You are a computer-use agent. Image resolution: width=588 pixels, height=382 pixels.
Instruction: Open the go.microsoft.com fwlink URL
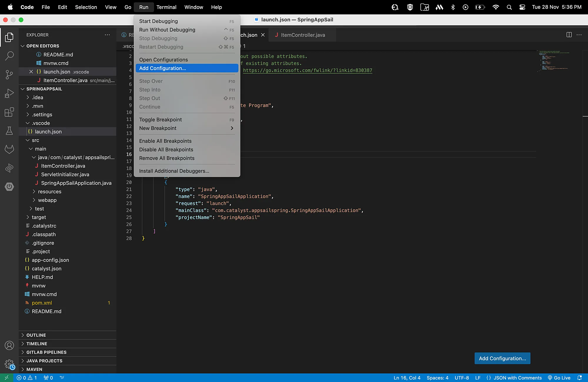tap(308, 70)
